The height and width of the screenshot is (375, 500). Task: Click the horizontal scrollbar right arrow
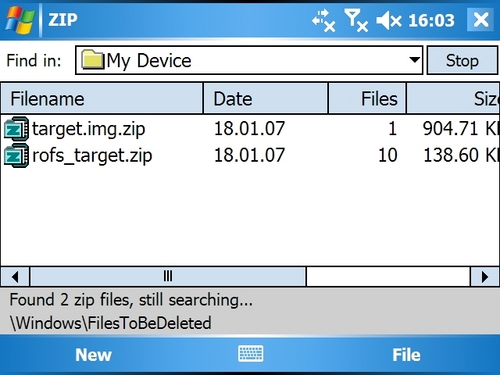484,276
